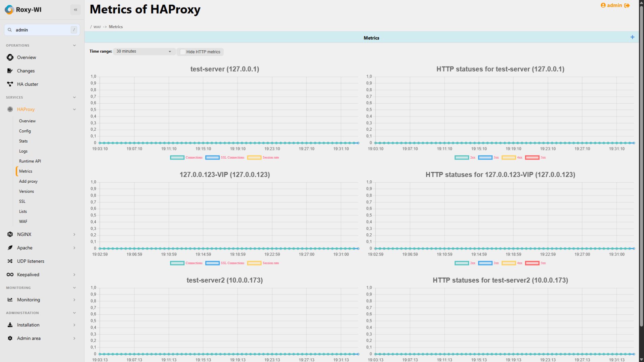Viewport: 644px width, 362px height.
Task: Click the admin user profile icon
Action: (x=603, y=5)
